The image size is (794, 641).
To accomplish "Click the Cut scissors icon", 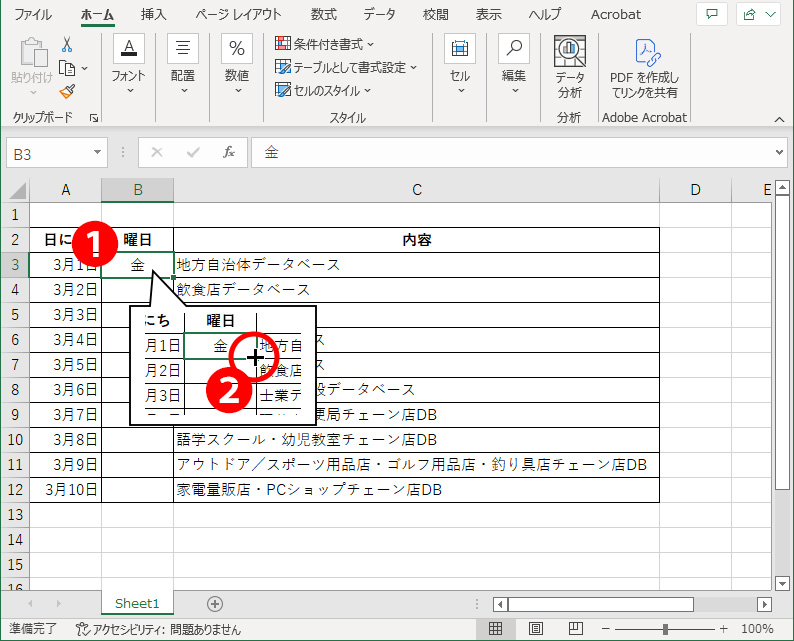I will click(67, 45).
